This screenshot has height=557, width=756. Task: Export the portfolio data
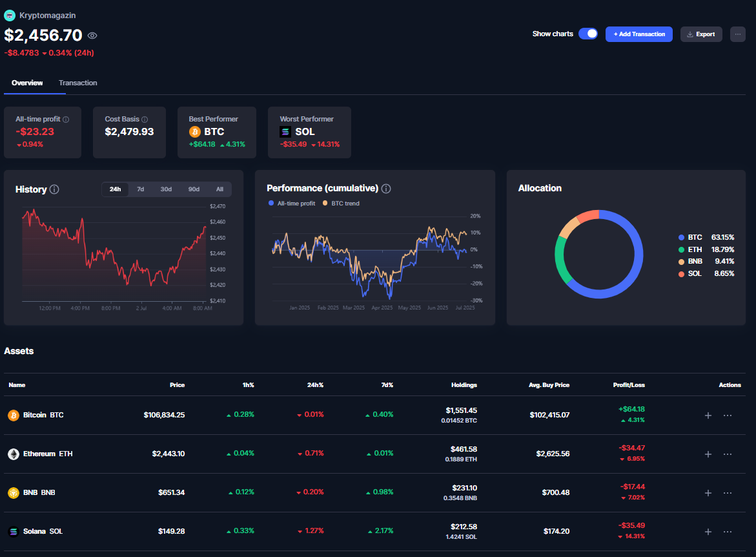[x=701, y=34]
